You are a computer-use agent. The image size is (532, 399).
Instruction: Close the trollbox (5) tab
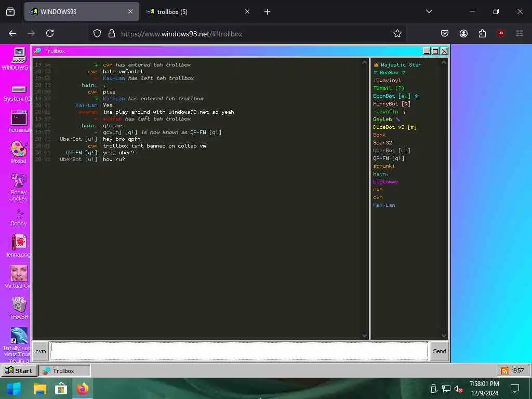[x=247, y=11]
